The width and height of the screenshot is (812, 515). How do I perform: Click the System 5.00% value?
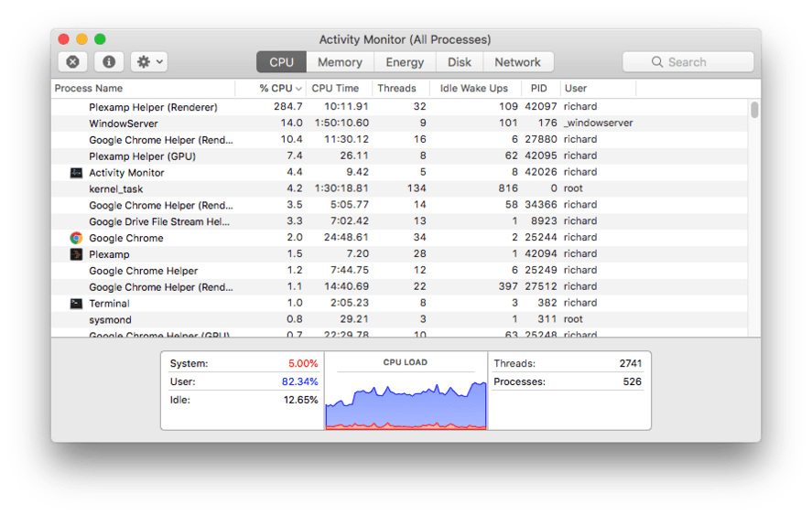[x=303, y=364]
